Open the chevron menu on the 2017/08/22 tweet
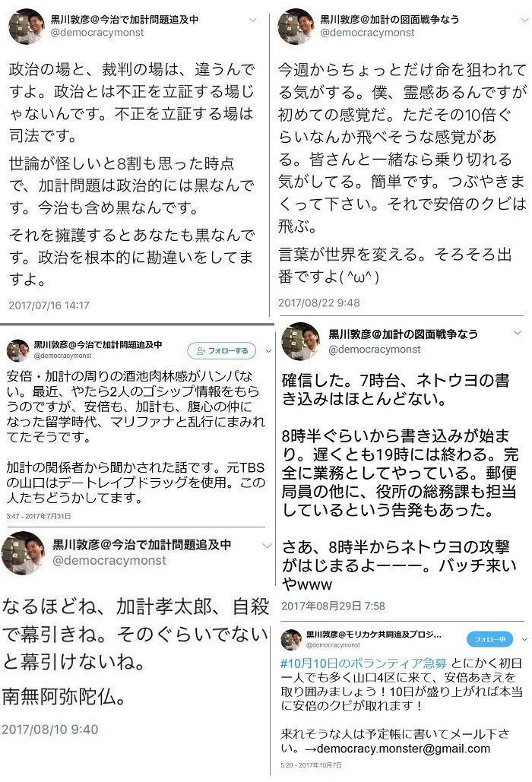Viewport: 532px width, 782px height. (x=524, y=21)
